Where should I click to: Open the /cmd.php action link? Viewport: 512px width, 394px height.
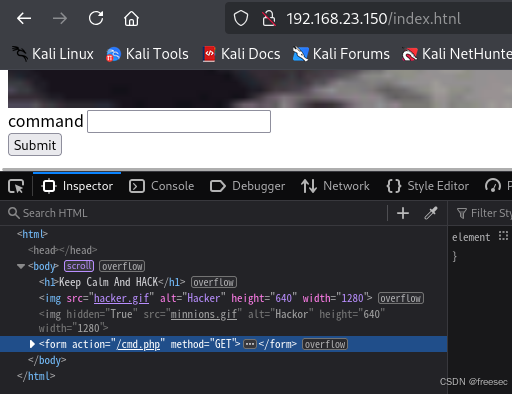[x=138, y=344]
